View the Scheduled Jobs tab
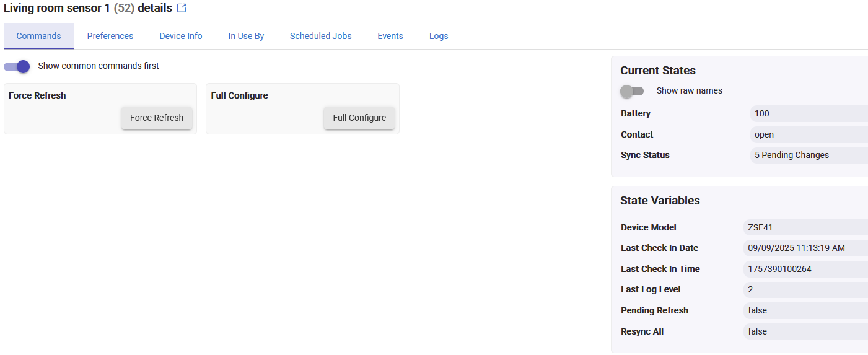The image size is (868, 355). pyautogui.click(x=320, y=36)
